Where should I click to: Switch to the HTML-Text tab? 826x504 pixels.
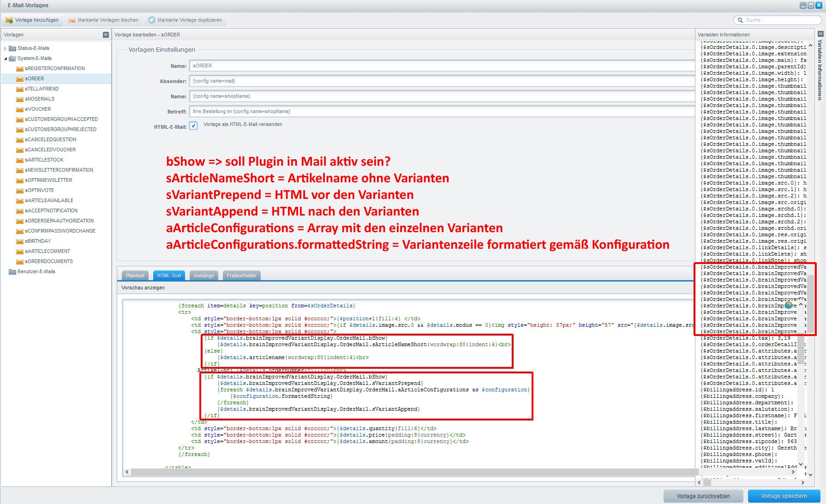[169, 276]
